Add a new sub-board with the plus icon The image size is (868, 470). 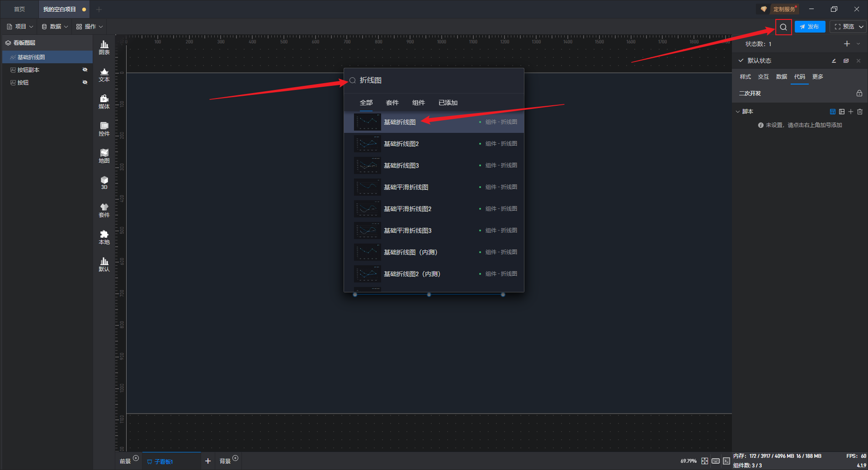pyautogui.click(x=208, y=461)
